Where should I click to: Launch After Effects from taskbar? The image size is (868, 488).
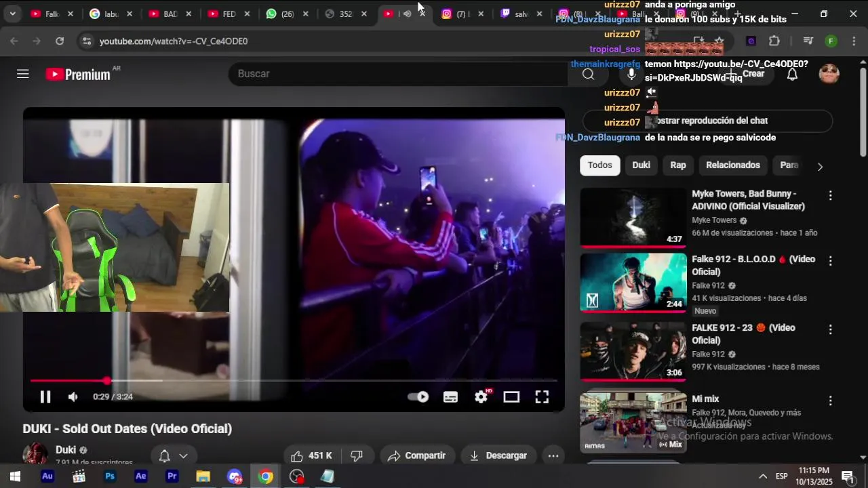pyautogui.click(x=141, y=476)
